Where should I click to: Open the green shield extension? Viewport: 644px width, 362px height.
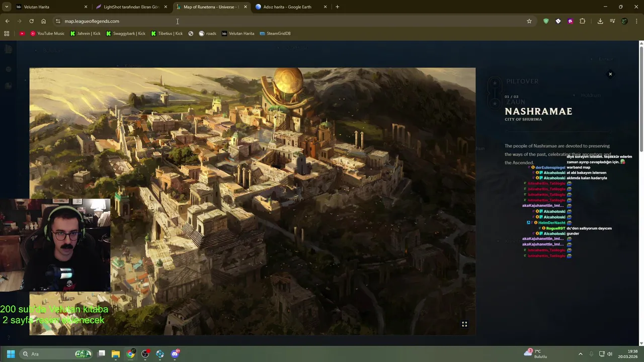[546, 21]
